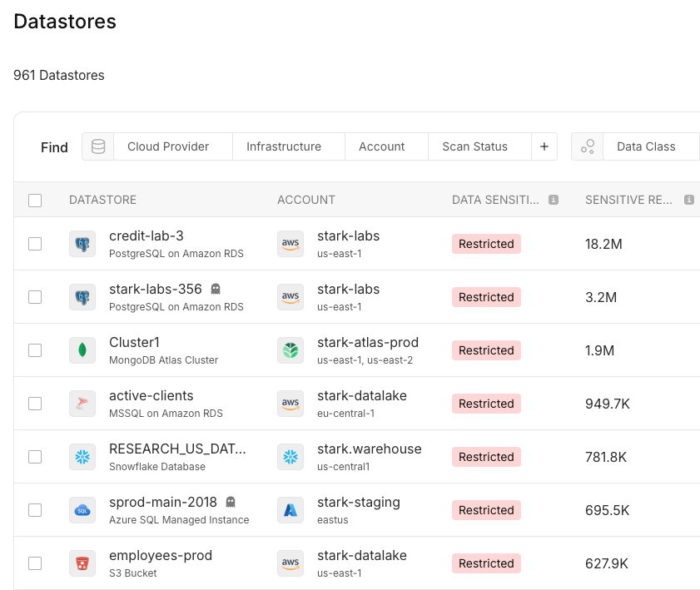Screen dimensions: 700x590
Task: Open the Infrastructure filter
Action: [289, 146]
